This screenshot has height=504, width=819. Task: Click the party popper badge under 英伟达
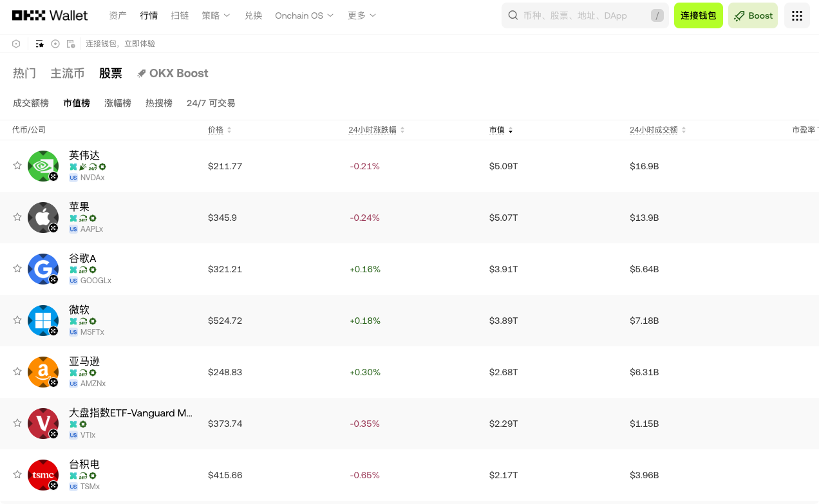coord(83,167)
